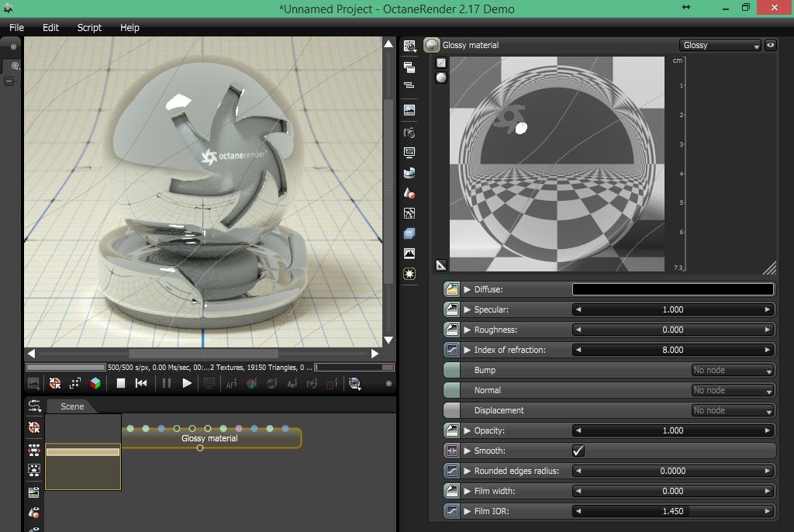Click the material preview thumbnail

click(557, 164)
